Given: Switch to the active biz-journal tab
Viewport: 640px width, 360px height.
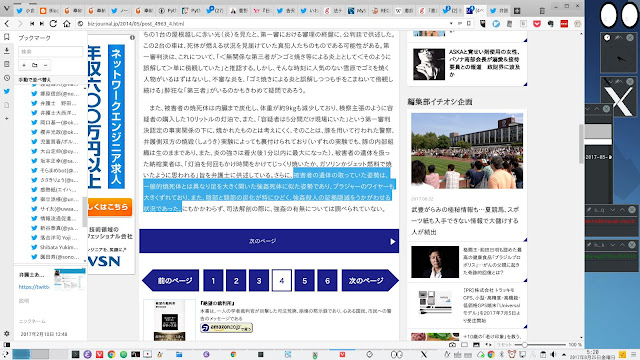Looking at the screenshot, I should [x=476, y=11].
